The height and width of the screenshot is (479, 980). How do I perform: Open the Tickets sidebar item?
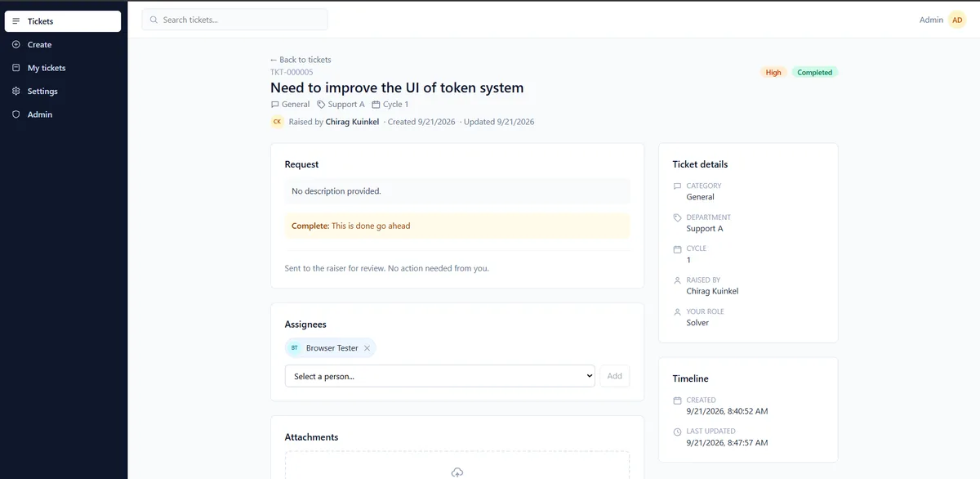pos(63,21)
